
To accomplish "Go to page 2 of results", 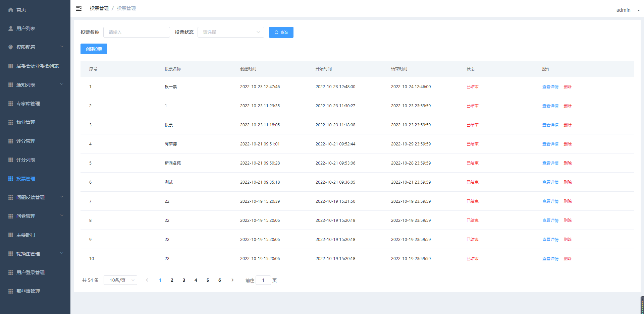I will point(172,280).
